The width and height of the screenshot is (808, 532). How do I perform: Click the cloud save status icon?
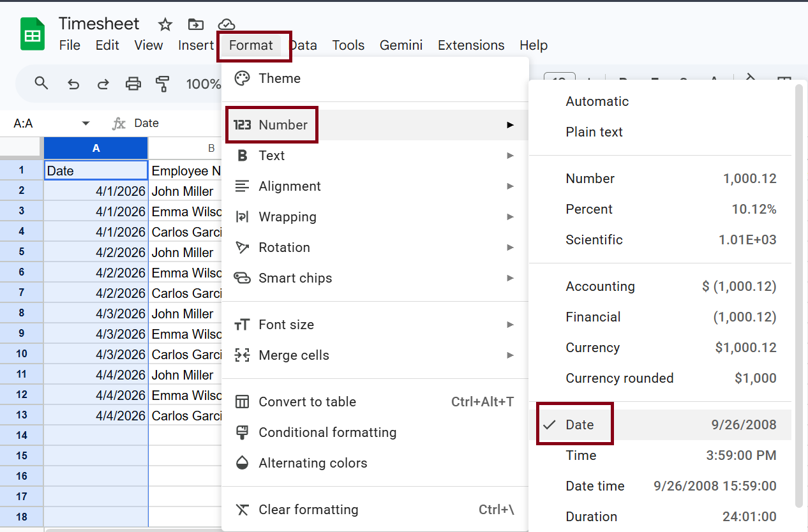[226, 25]
